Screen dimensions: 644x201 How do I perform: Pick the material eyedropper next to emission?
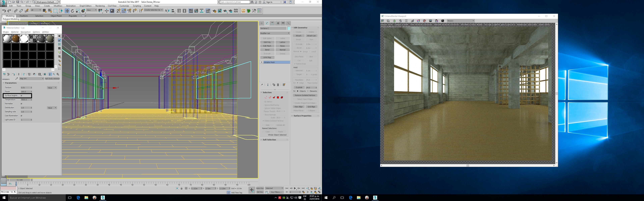pos(16,79)
